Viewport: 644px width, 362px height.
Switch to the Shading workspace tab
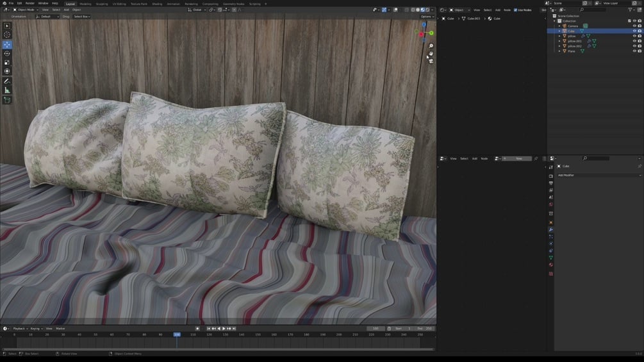click(157, 4)
